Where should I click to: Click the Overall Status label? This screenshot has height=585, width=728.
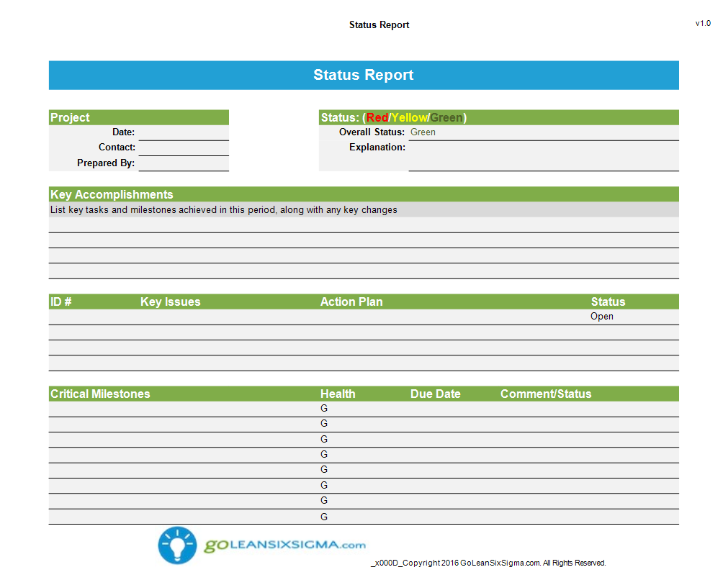coord(372,132)
